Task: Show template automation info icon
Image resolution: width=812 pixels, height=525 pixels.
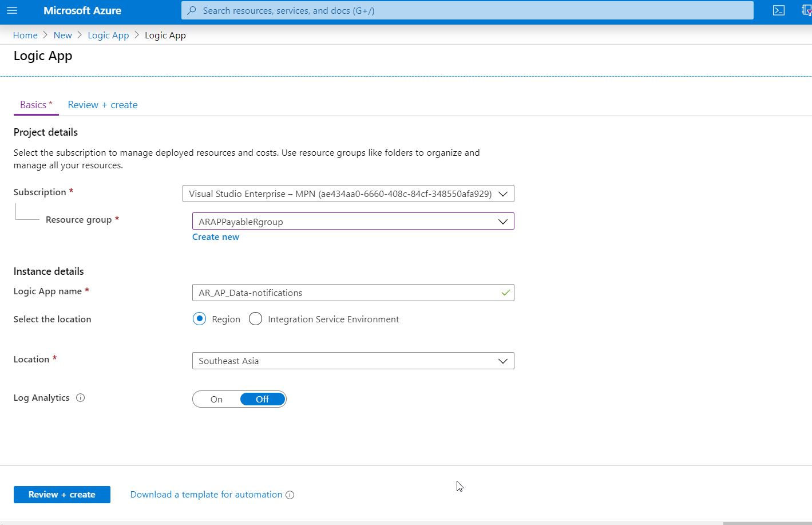Action: [x=290, y=495]
